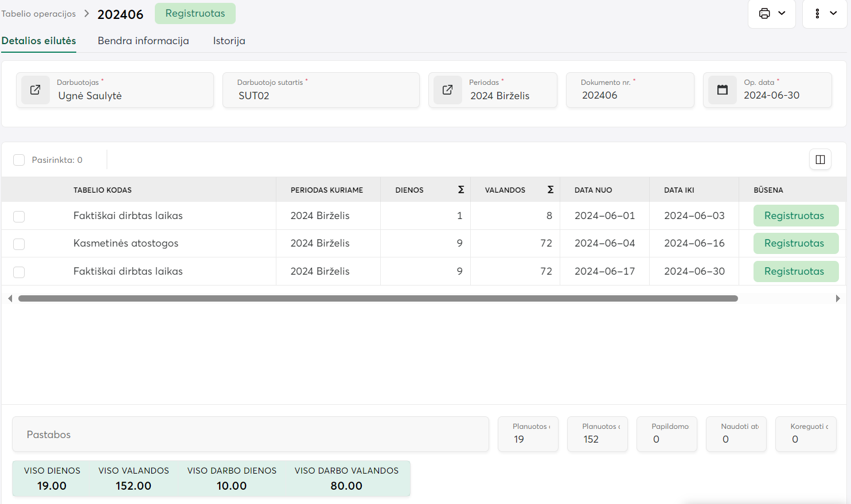The image size is (851, 504).
Task: Click into the Pastabos notes field
Action: click(251, 435)
